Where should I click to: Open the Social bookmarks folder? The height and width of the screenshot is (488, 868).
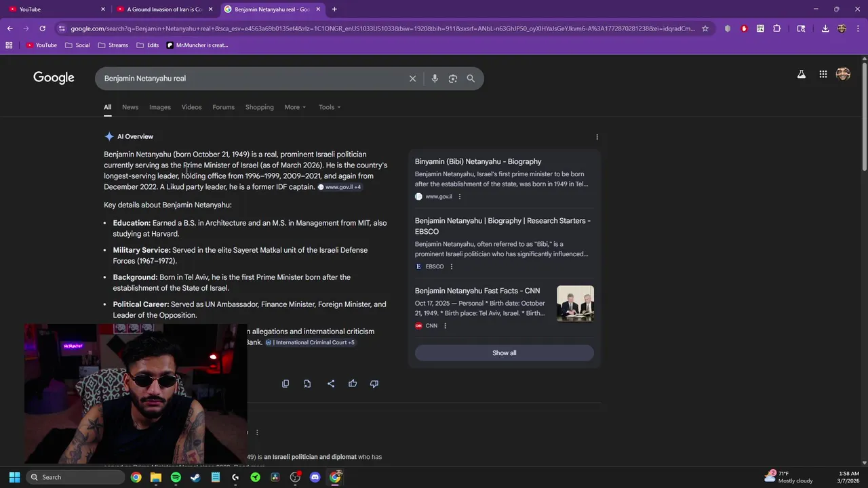77,45
